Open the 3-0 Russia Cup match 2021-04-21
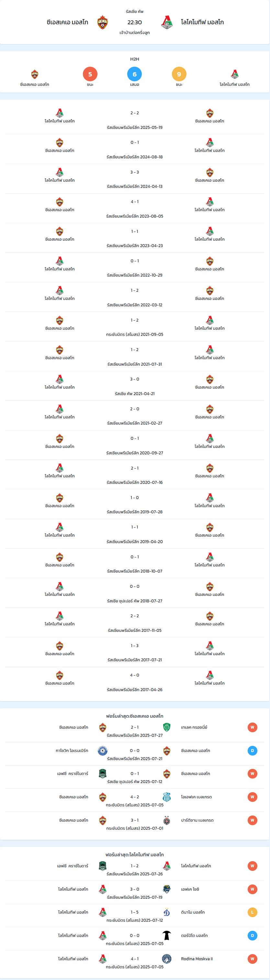The width and height of the screenshot is (270, 980). pyautogui.click(x=135, y=386)
